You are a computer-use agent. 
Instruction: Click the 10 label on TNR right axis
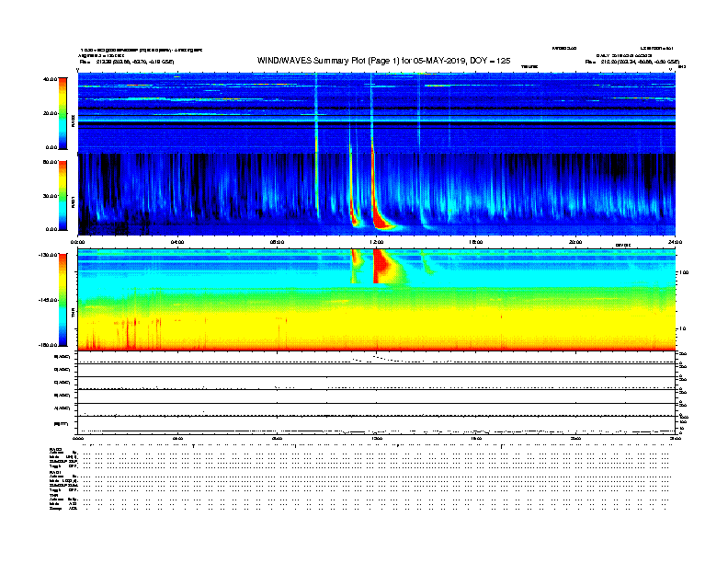coord(682,329)
